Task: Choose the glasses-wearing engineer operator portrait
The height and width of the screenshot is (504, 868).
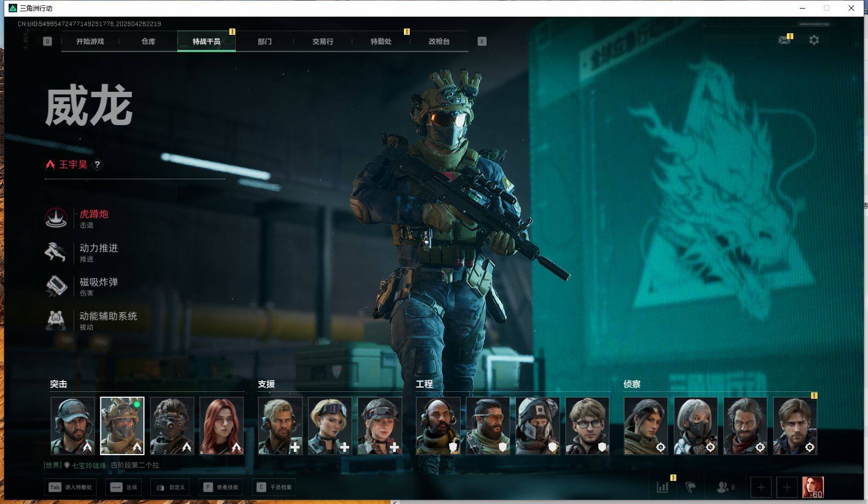Action: pyautogui.click(x=587, y=426)
